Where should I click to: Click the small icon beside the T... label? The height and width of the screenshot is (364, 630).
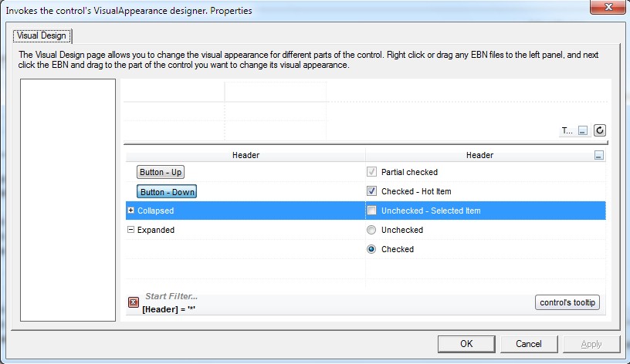pyautogui.click(x=583, y=131)
